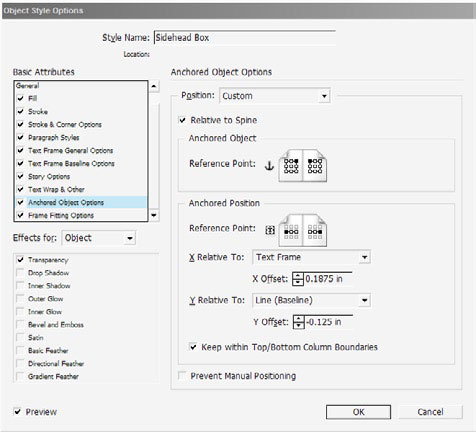476x432 pixels.
Task: Click the Anchored Object reference point proxy grid
Action: click(303, 166)
